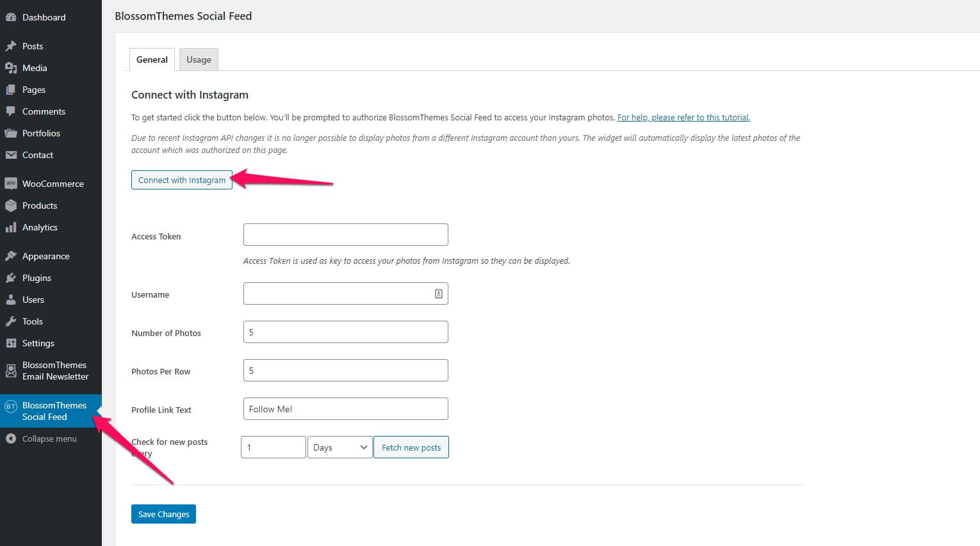Click the Profile Link Text field
Viewport: 980px width, 546px height.
coord(346,409)
